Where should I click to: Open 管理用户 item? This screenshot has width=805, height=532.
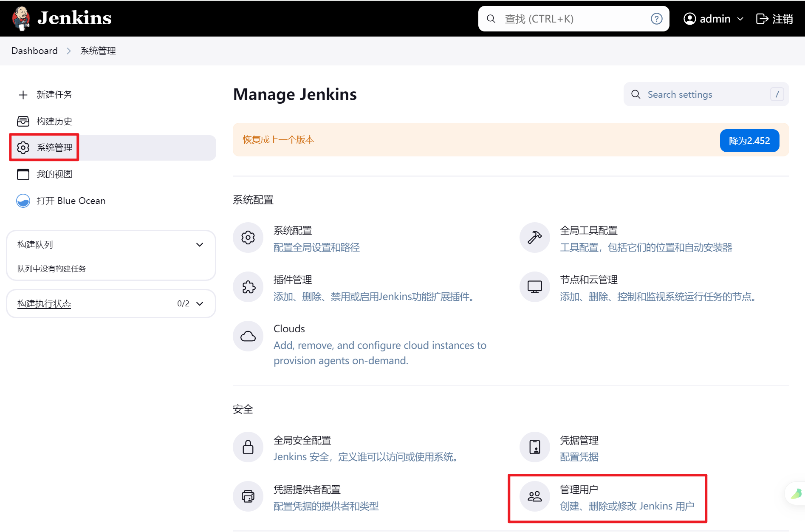627,498
